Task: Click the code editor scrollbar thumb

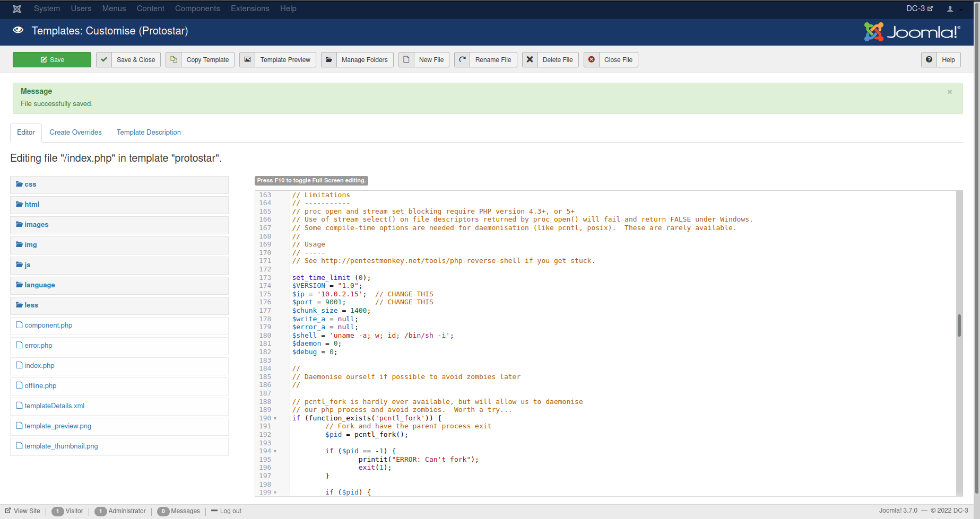Action: coord(959,325)
